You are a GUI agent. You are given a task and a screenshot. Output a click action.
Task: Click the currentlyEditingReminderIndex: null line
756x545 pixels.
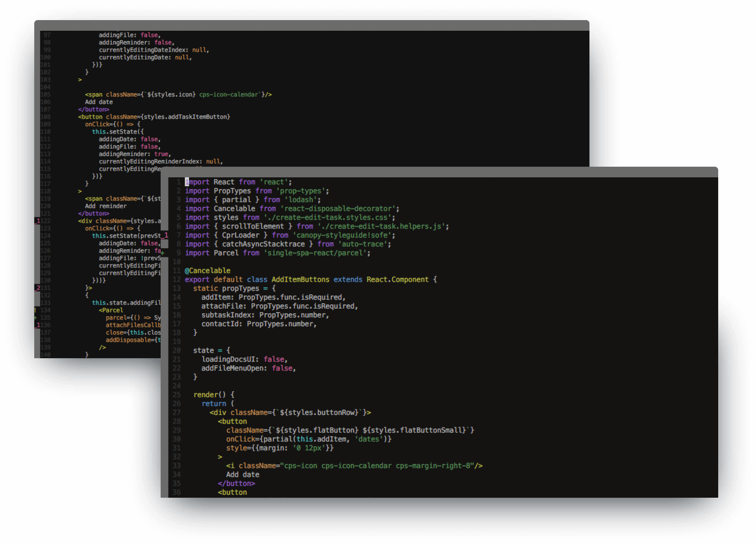click(x=161, y=162)
